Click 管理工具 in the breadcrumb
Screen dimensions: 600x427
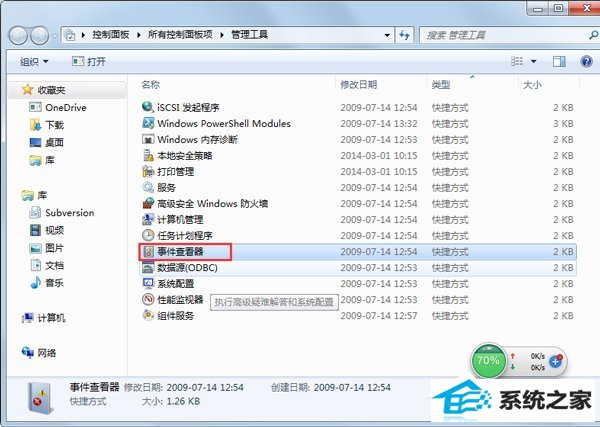249,35
